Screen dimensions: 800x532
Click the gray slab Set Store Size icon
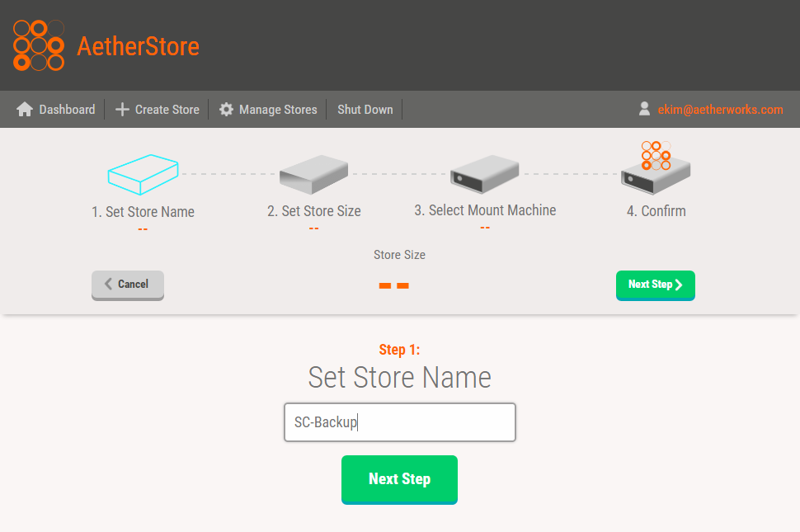pos(313,174)
